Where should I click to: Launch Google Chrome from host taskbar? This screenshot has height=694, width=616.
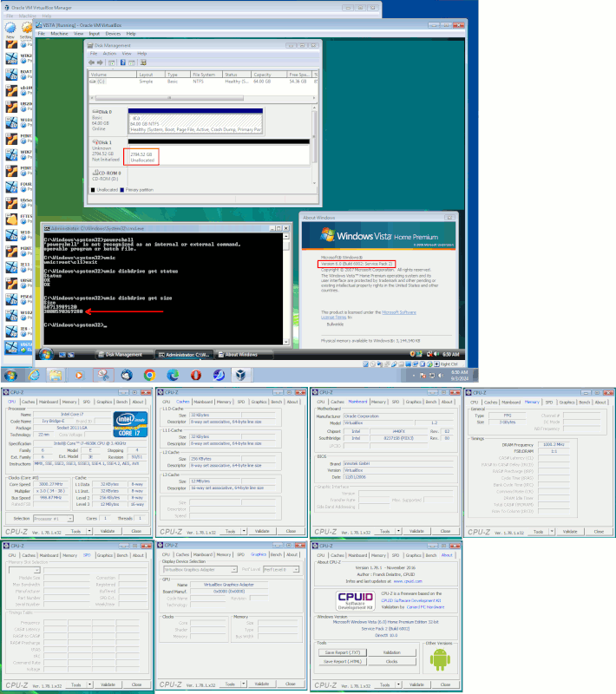pos(149,376)
